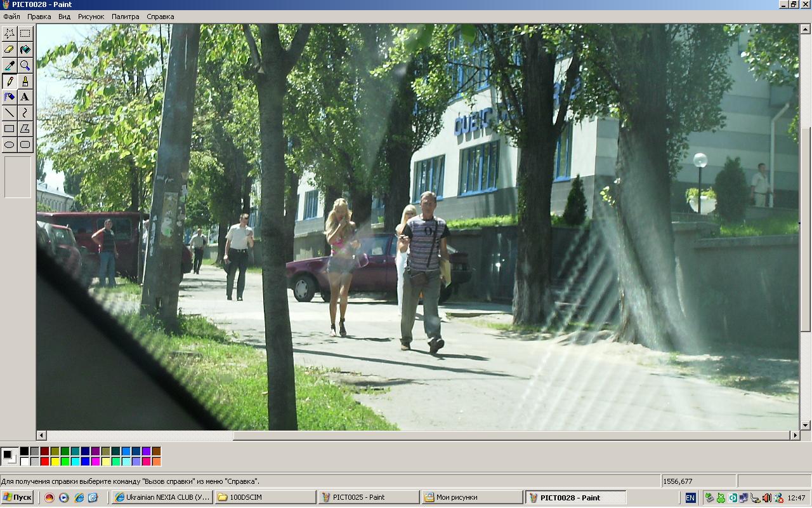
Task: Select the rectangular Select tool
Action: (25, 33)
